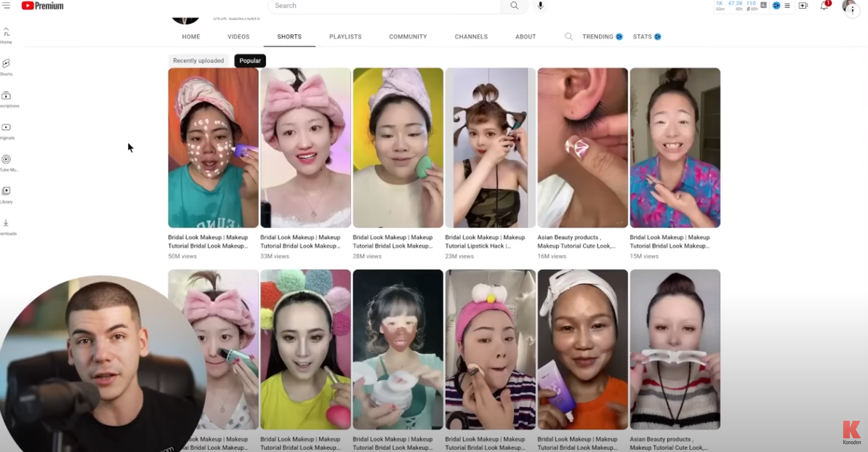Open the 23M views hair-curling short thumbnail

(491, 148)
